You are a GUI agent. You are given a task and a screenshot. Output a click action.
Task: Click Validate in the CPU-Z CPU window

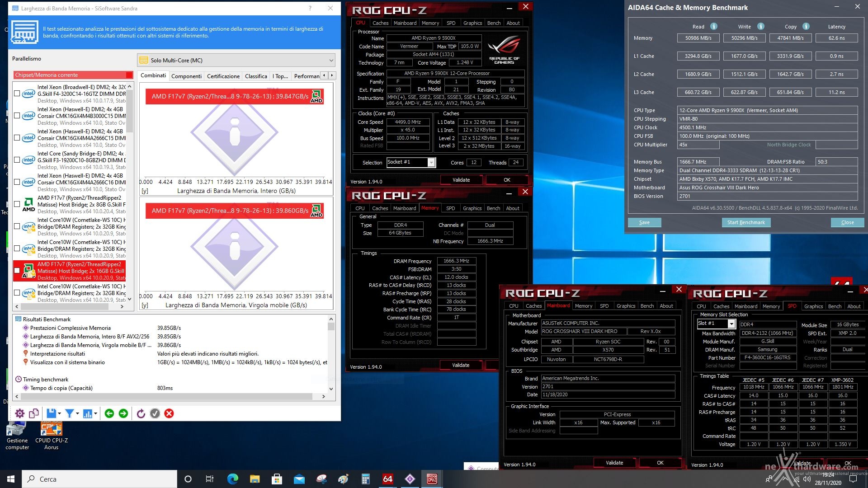(x=461, y=180)
